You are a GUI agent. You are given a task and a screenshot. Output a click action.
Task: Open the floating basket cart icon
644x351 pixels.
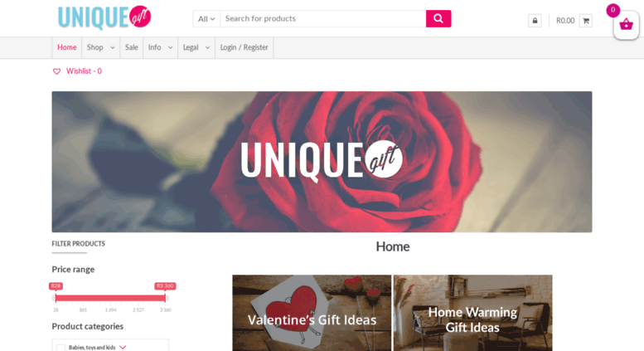(626, 25)
